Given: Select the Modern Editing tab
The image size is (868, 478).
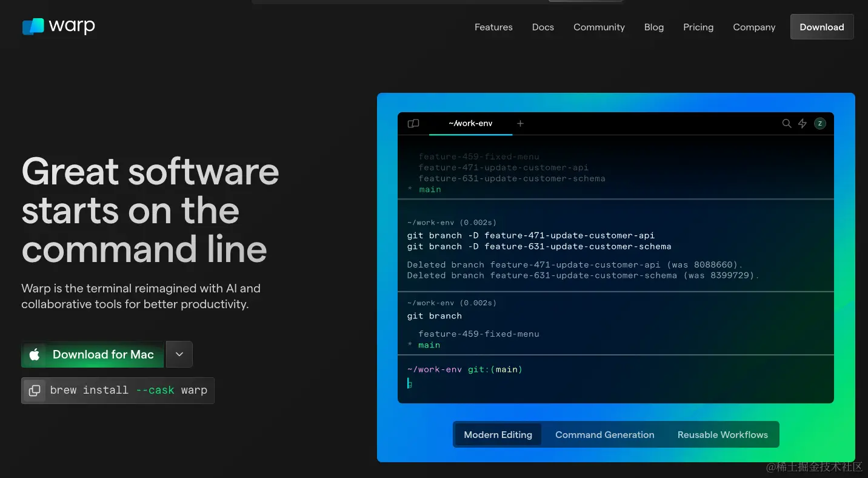Looking at the screenshot, I should (x=498, y=434).
